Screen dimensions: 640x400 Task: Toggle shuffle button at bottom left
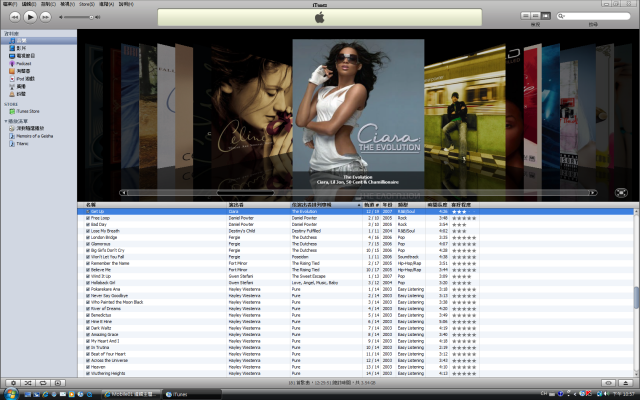(28, 383)
